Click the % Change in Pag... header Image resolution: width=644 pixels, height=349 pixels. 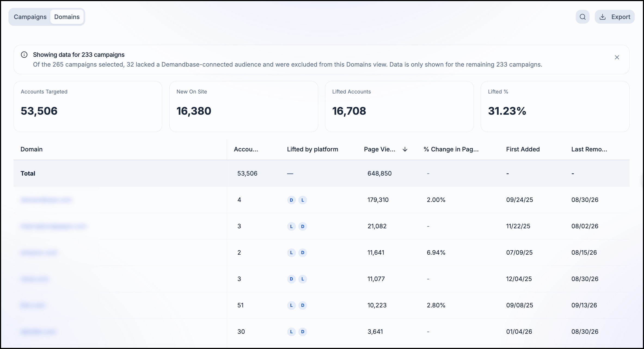(451, 149)
